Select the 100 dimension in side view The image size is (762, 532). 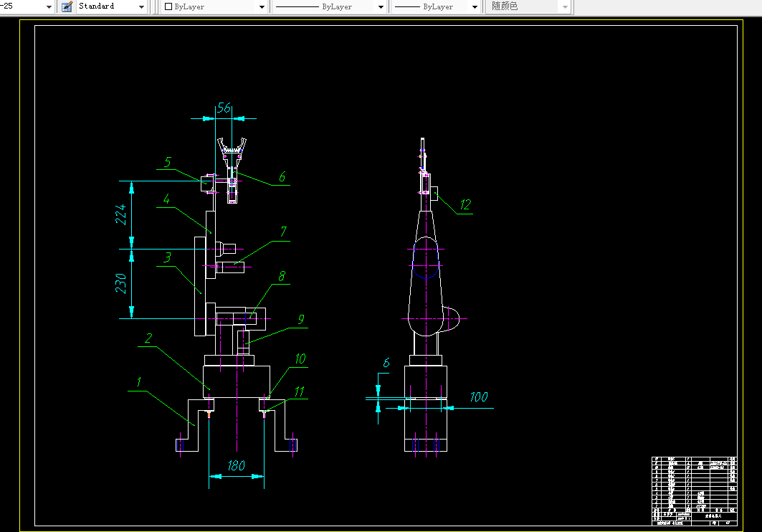point(479,397)
